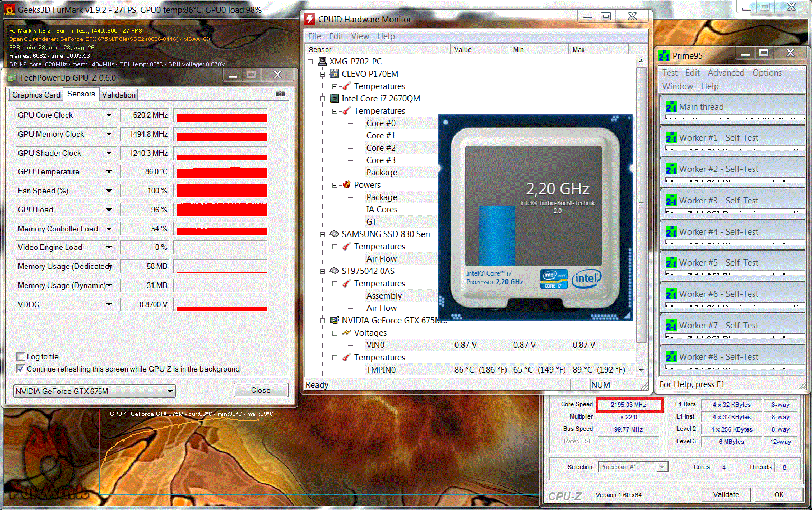This screenshot has height=510, width=812.
Task: Switch to the Graphics Card tab in GPU-Z
Action: click(x=36, y=95)
